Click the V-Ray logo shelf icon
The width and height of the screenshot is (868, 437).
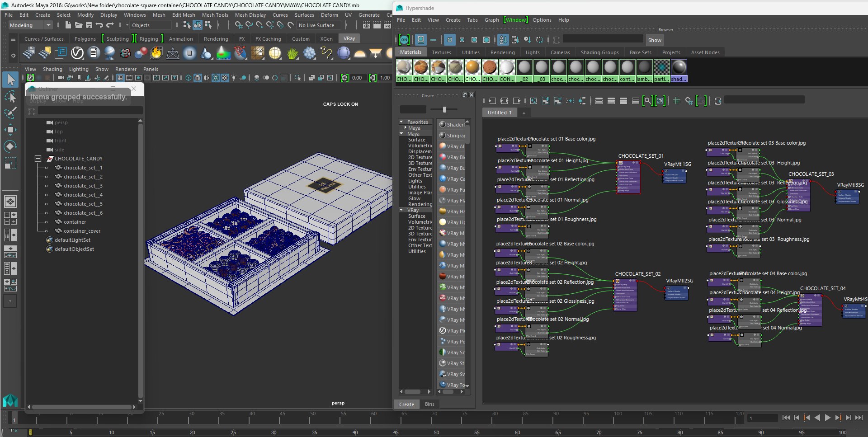pos(77,53)
